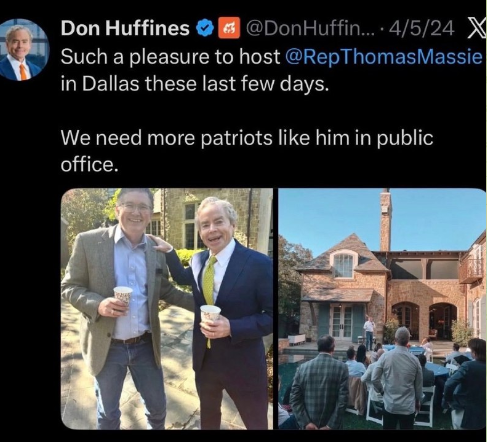Click the brick chimney in the right photo
The image size is (487, 442).
[386, 220]
